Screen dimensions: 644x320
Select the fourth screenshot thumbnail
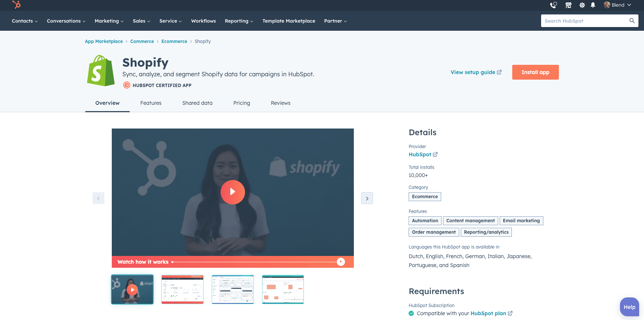283,289
